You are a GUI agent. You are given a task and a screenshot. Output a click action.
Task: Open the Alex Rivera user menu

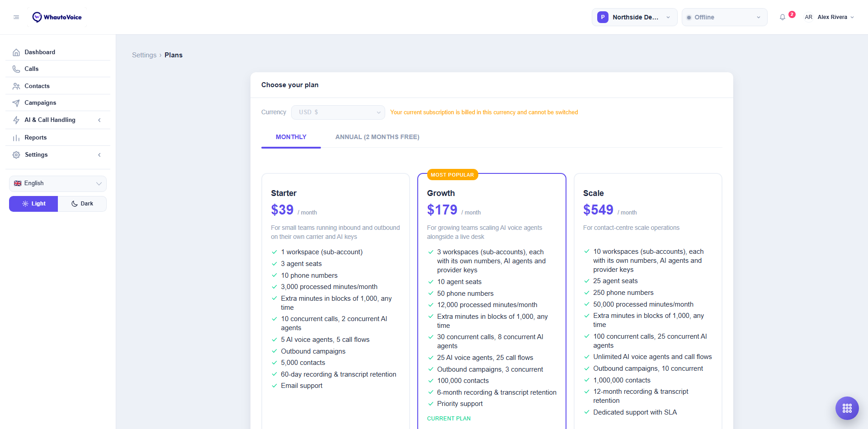pos(829,17)
